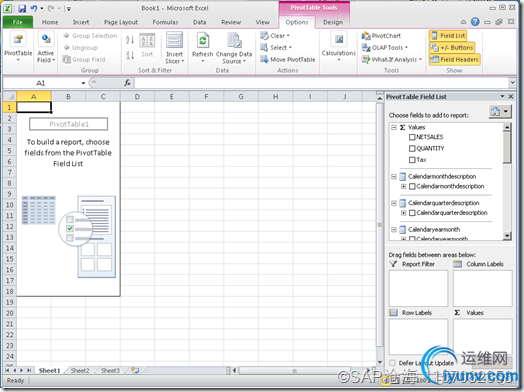Click inside the formula bar input
The height and width of the screenshot is (392, 524).
(321, 83)
